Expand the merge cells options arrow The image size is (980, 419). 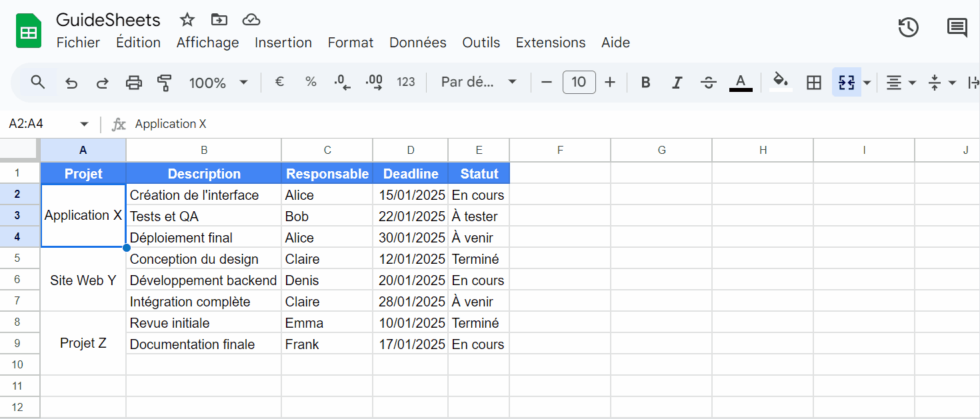867,83
